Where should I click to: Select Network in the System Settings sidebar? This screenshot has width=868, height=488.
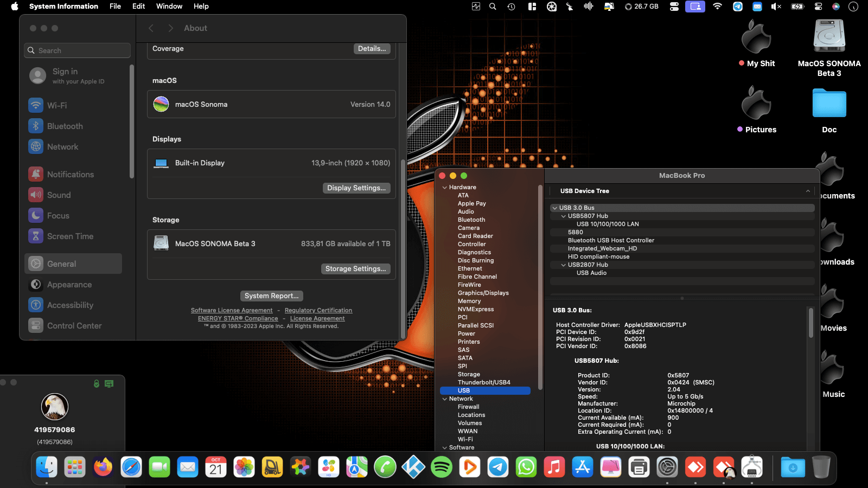click(x=73, y=146)
